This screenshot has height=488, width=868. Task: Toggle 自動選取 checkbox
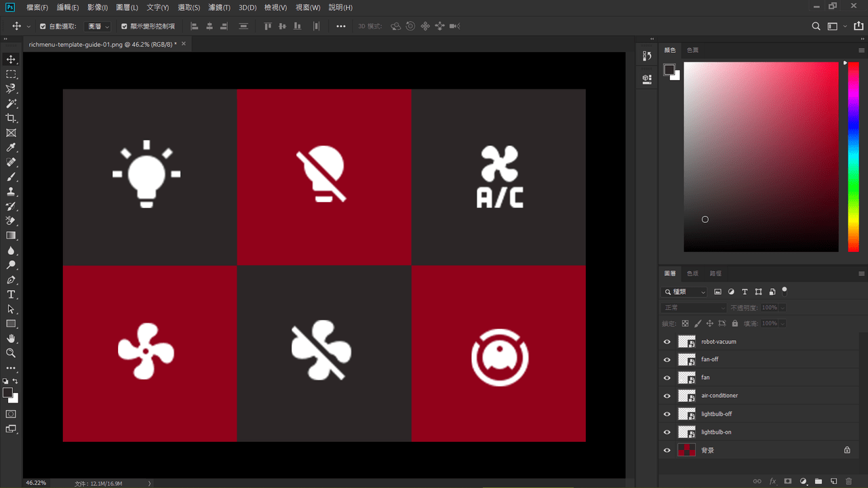pos(43,26)
